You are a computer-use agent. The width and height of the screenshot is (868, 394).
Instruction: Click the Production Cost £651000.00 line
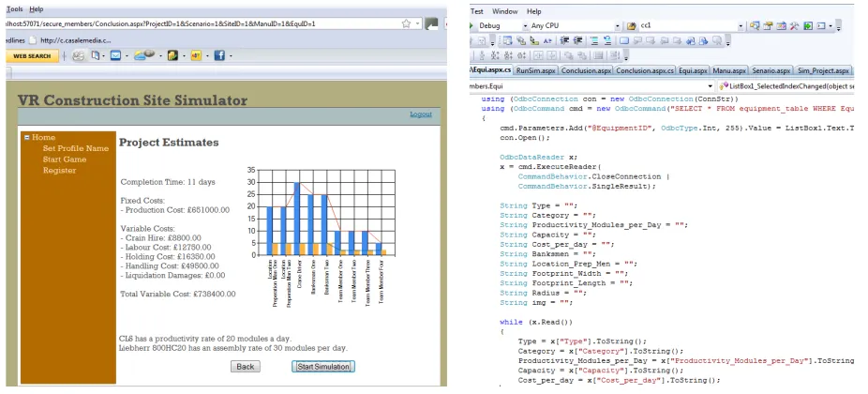175,210
